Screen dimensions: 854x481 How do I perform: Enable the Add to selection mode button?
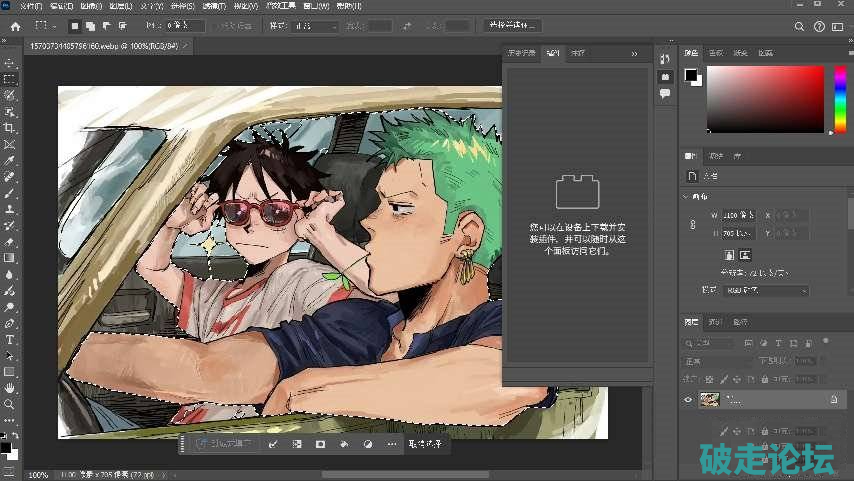click(x=90, y=26)
